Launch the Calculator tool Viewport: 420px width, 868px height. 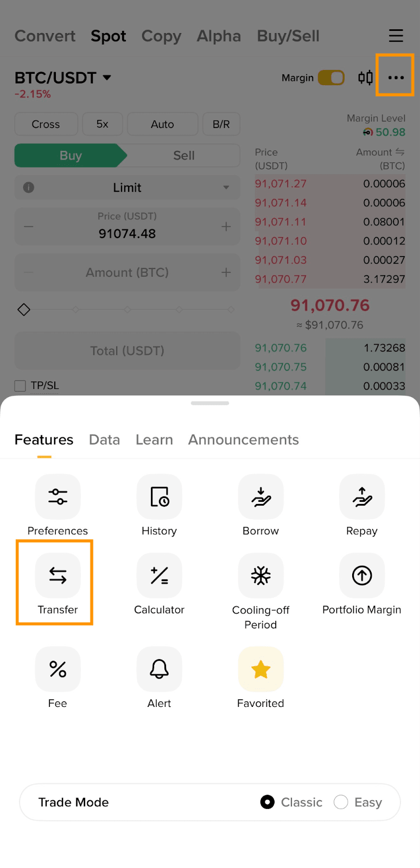click(159, 576)
